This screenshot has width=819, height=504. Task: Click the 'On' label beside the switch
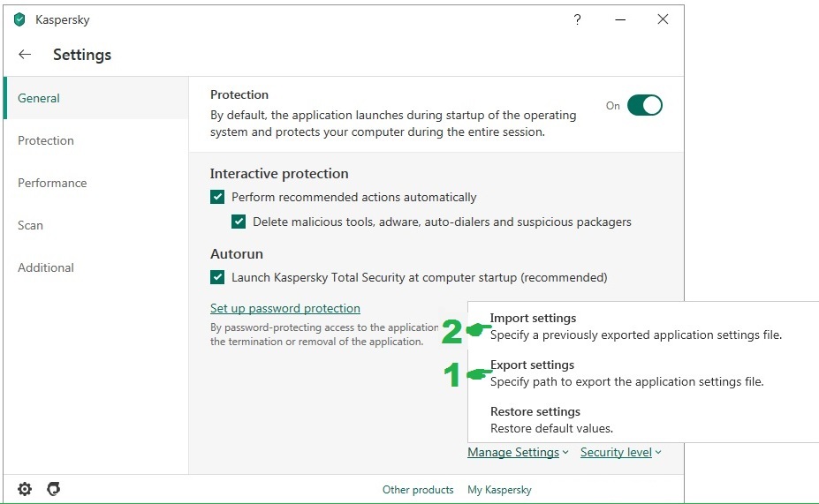tap(612, 105)
